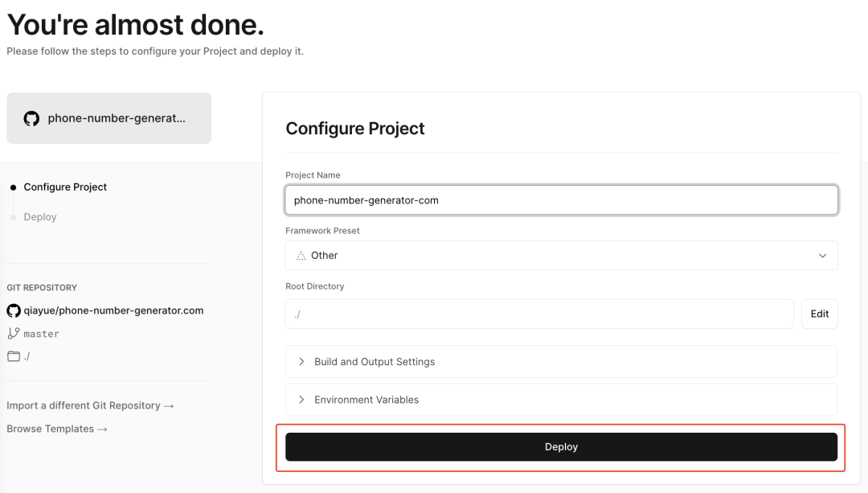
Task: Click the Edit button for Root Directory
Action: [819, 314]
